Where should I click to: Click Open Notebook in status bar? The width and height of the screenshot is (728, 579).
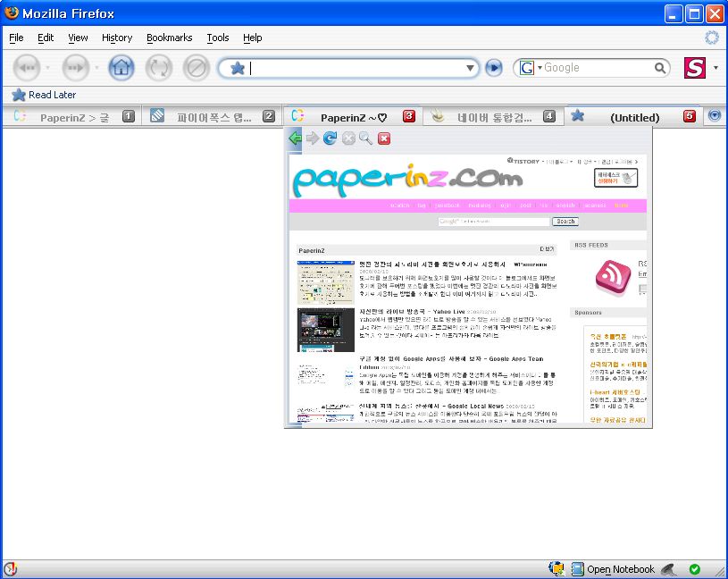620,569
